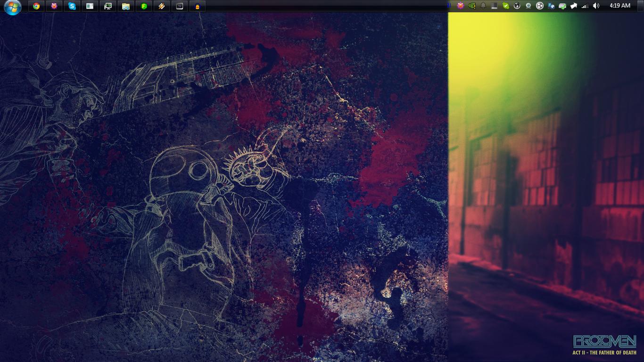Click the dark screen icon in taskbar

pyautogui.click(x=180, y=6)
